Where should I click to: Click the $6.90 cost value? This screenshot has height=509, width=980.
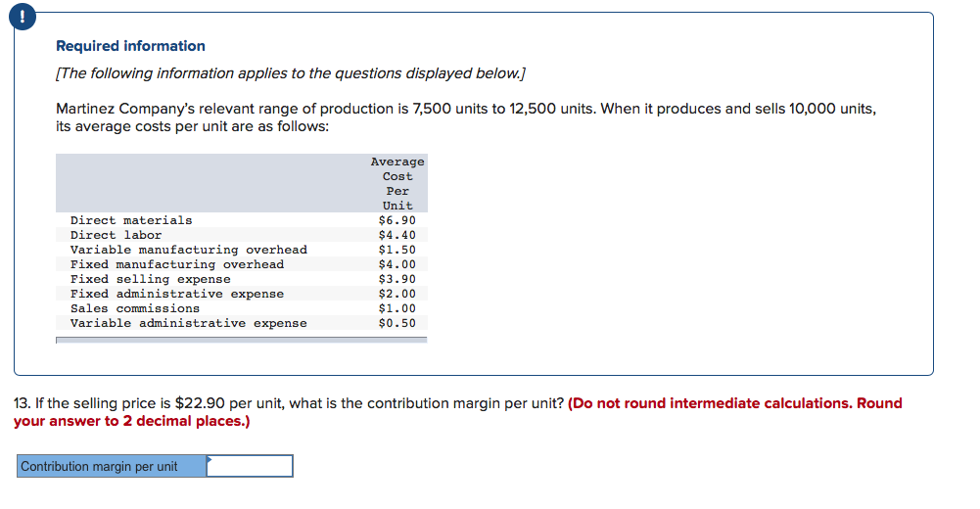coord(397,220)
